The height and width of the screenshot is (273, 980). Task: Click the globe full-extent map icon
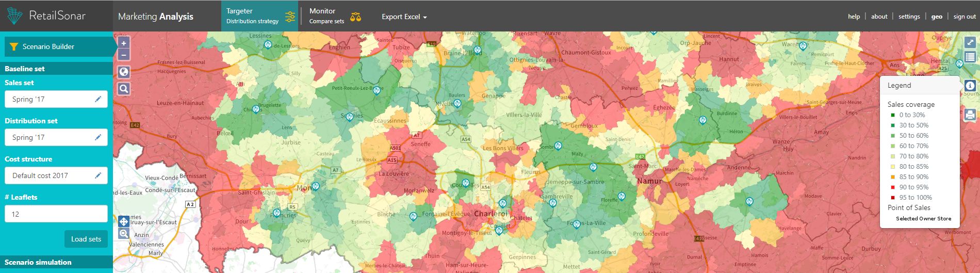[124, 72]
